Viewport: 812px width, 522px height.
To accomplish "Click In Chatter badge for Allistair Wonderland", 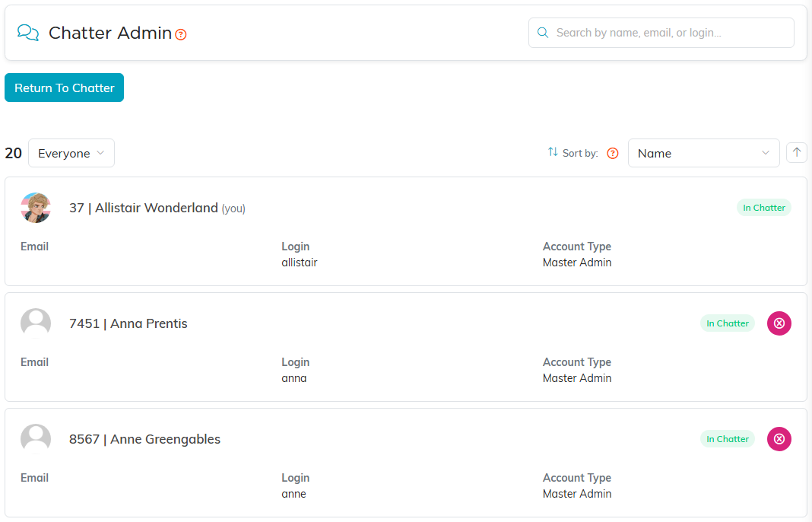I will [764, 208].
